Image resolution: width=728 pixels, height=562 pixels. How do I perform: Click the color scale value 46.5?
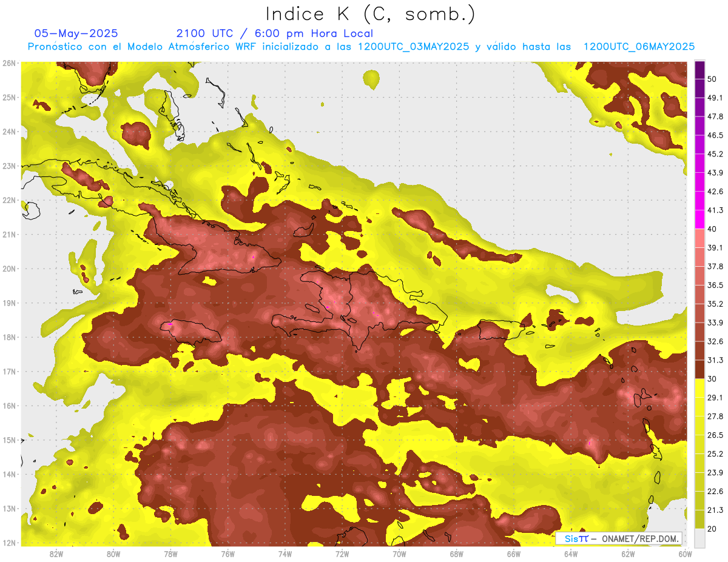[x=715, y=135]
